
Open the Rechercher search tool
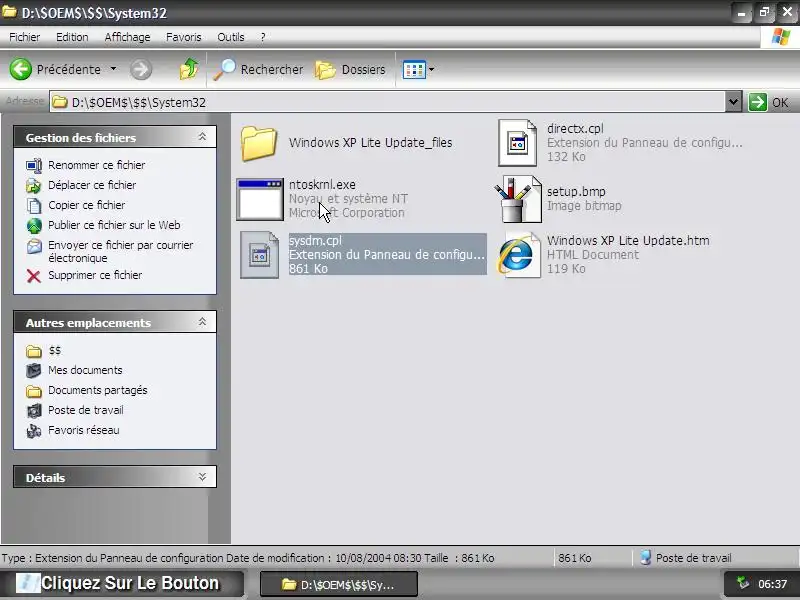[258, 69]
